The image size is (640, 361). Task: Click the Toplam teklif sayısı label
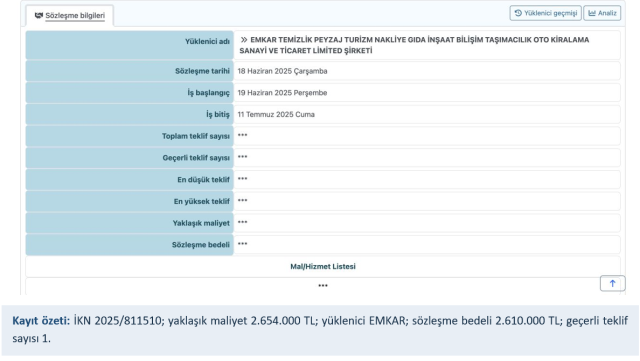[x=196, y=136]
